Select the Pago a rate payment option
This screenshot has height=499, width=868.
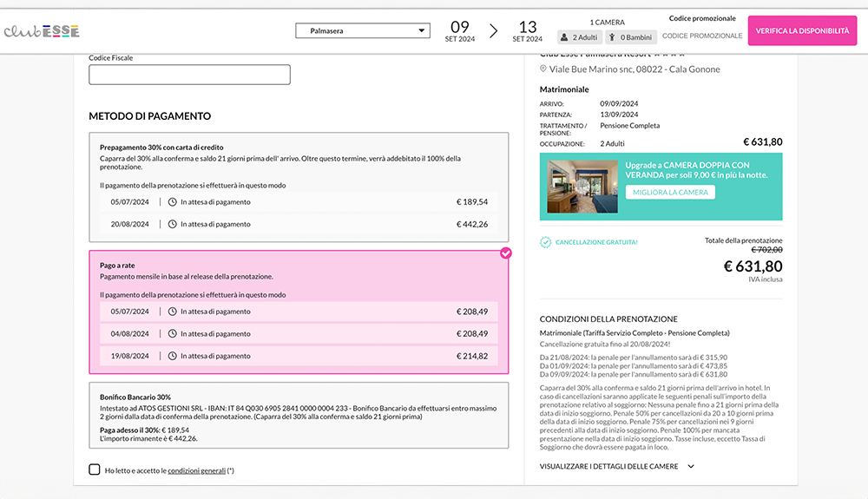(x=299, y=312)
